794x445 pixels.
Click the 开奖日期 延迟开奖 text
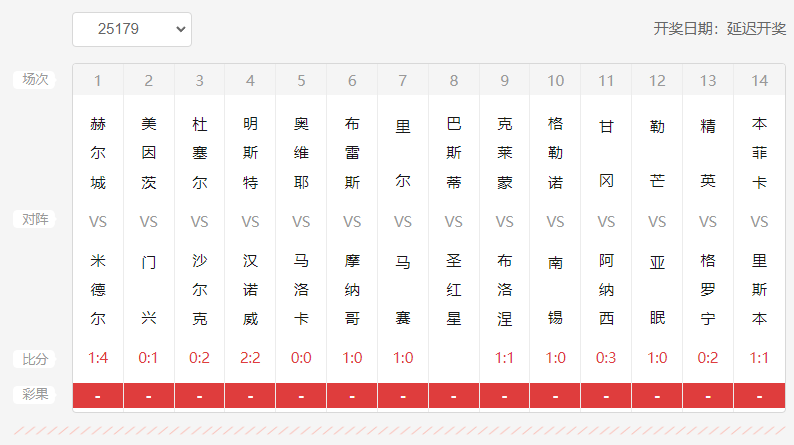(x=719, y=28)
